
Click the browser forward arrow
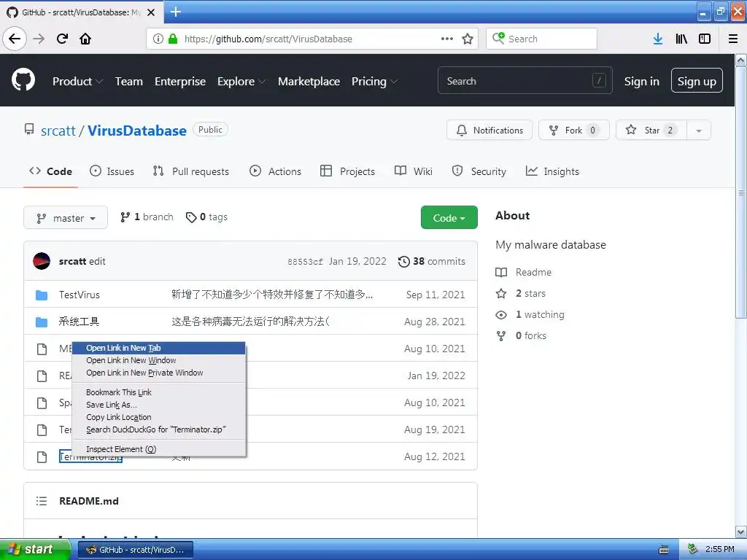pos(39,39)
